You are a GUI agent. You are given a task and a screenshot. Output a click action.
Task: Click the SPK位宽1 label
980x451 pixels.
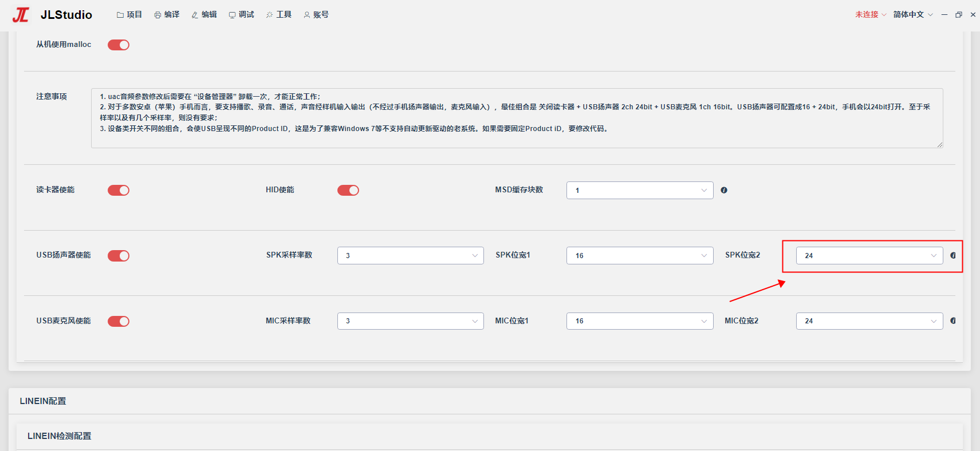[x=513, y=255]
